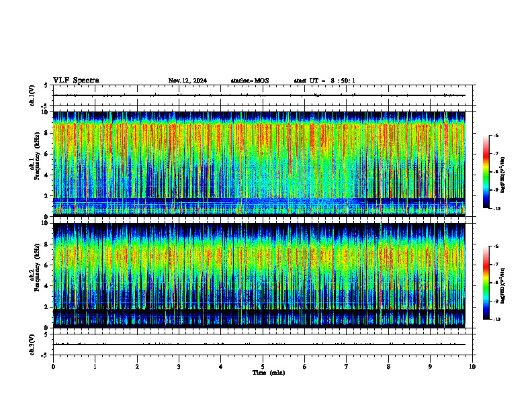Click the time axis tick label "3"
Screen dimensions: 532x411
point(179,367)
